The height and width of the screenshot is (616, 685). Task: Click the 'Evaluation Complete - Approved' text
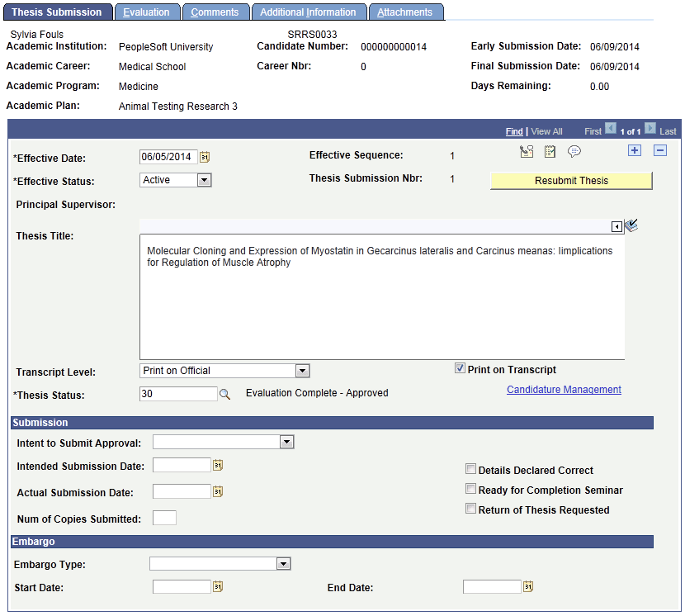pyautogui.click(x=317, y=393)
